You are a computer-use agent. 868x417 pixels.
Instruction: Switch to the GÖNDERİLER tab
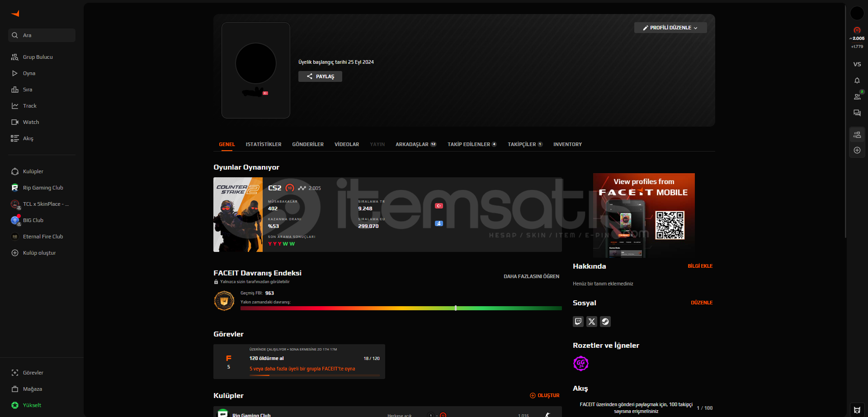[308, 145]
